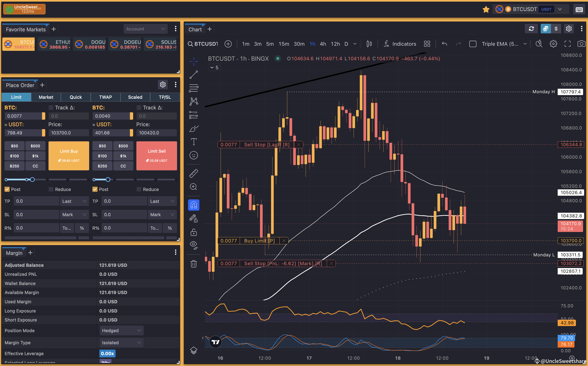Image resolution: width=588 pixels, height=366 pixels.
Task: Open the forecasting and measurement tools
Action: tap(194, 115)
